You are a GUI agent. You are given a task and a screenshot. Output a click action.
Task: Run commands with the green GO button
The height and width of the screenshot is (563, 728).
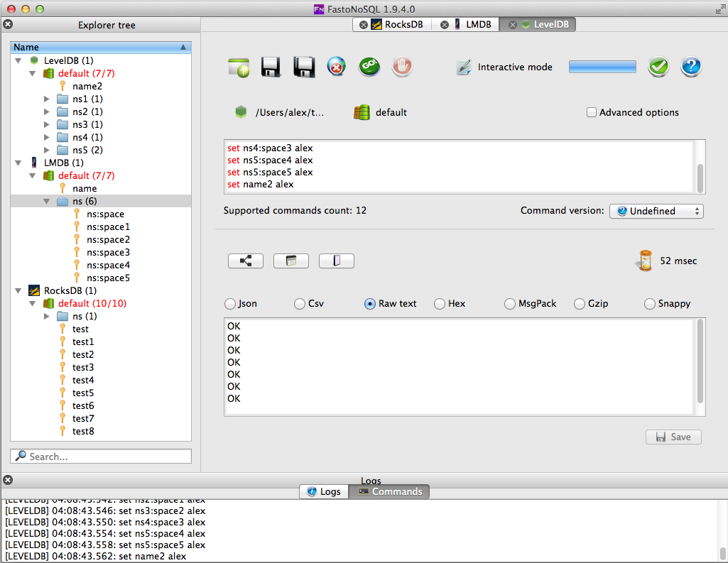click(x=369, y=66)
